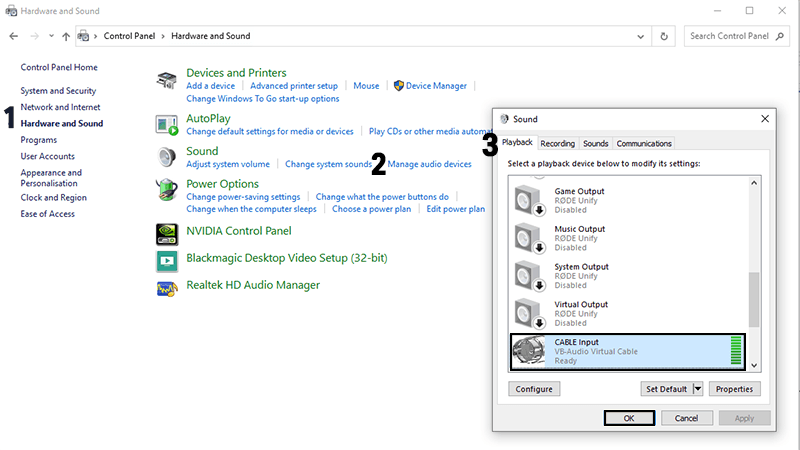
Task: Click the playback device list scrollbar
Action: click(x=755, y=300)
